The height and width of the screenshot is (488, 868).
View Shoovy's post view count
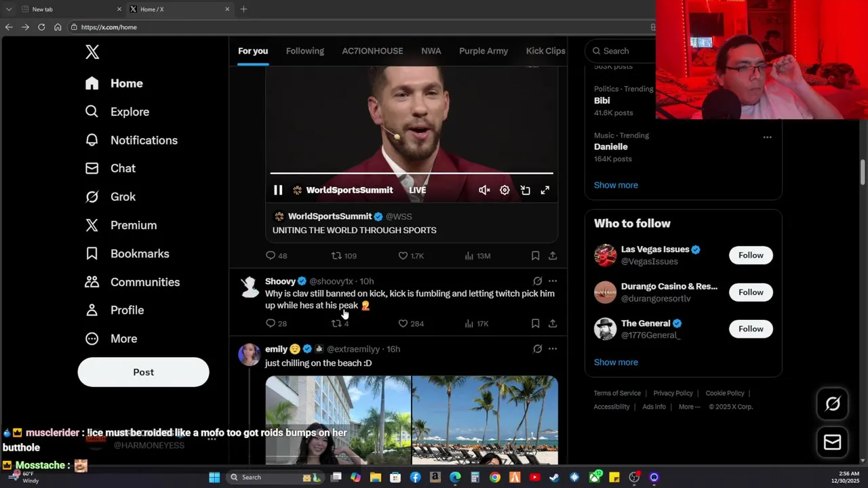point(476,323)
